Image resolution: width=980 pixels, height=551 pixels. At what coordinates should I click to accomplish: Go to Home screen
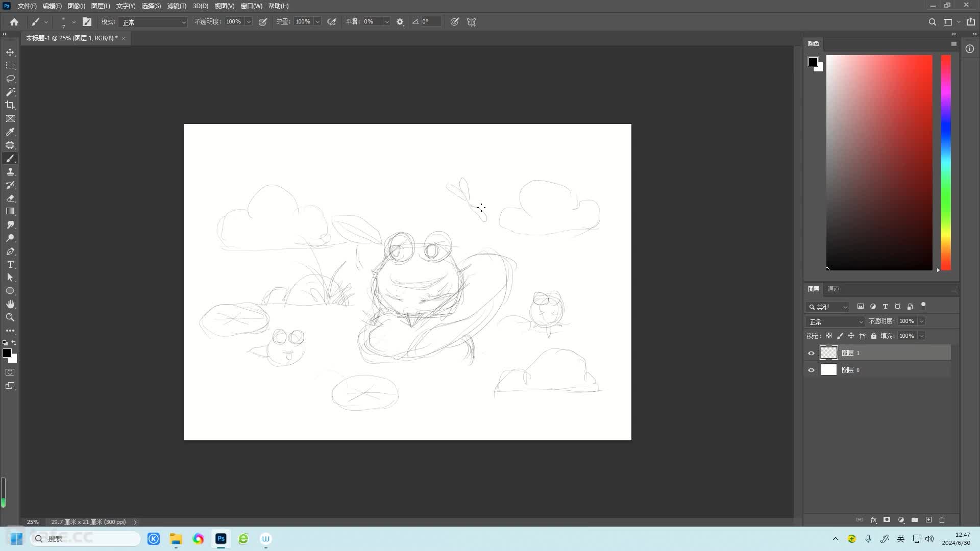pos(14,22)
